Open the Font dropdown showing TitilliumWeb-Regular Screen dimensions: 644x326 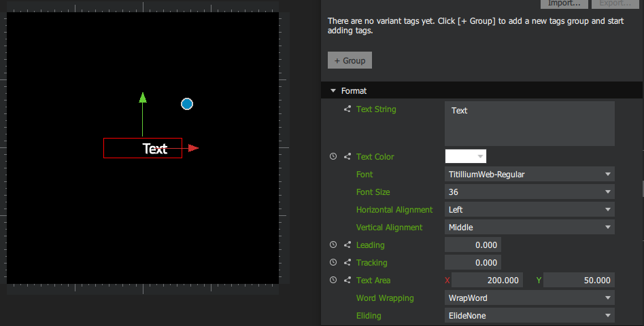point(529,175)
